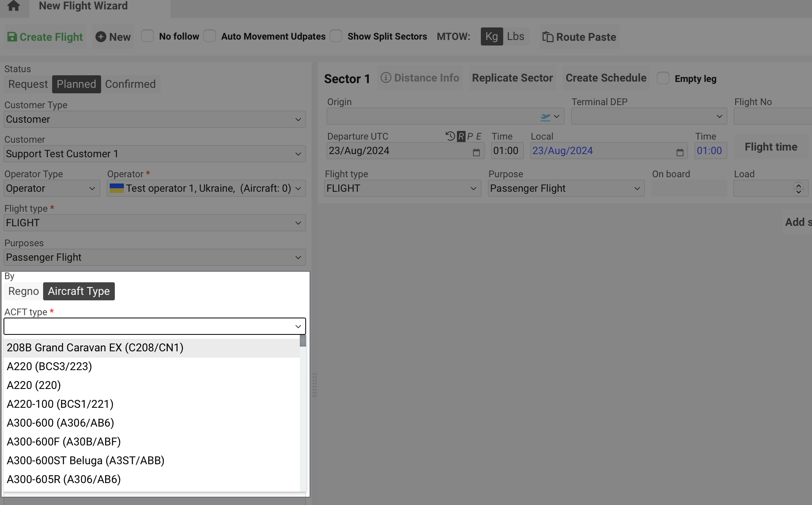Click the Replicate Sector button
The height and width of the screenshot is (505, 812).
(x=512, y=78)
